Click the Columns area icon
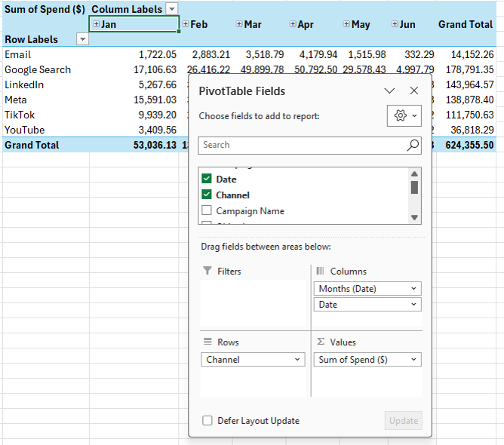This screenshot has height=445, width=504. pos(320,271)
